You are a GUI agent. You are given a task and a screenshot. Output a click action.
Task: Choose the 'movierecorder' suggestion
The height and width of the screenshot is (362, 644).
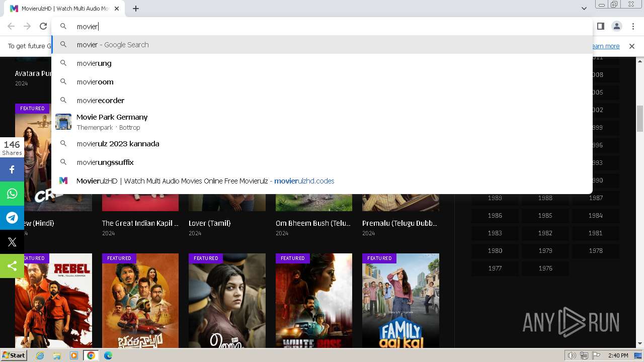tap(322, 101)
